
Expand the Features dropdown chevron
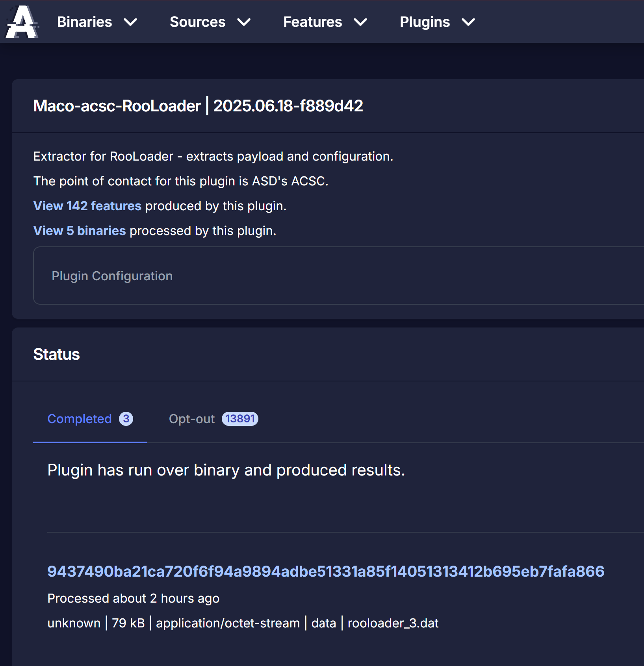point(360,22)
